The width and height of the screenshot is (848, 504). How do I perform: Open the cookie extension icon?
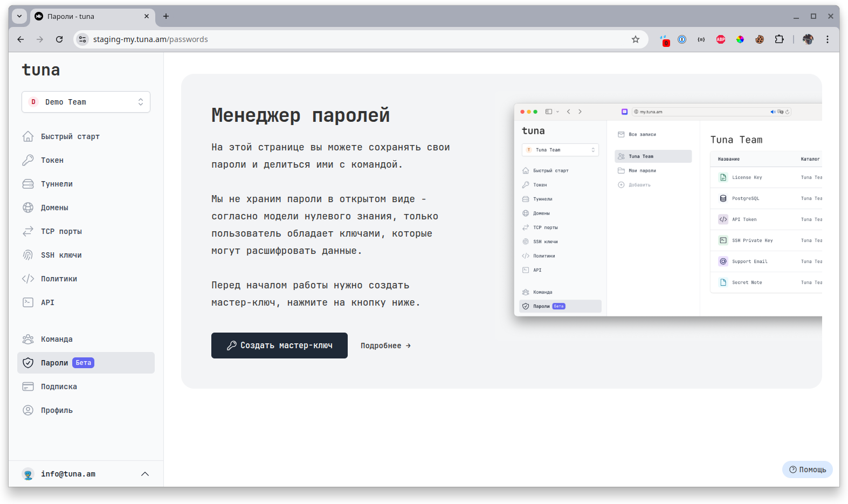[760, 39]
